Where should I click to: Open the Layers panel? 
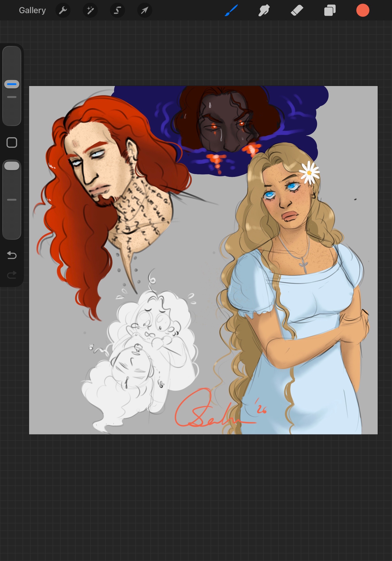pyautogui.click(x=330, y=11)
